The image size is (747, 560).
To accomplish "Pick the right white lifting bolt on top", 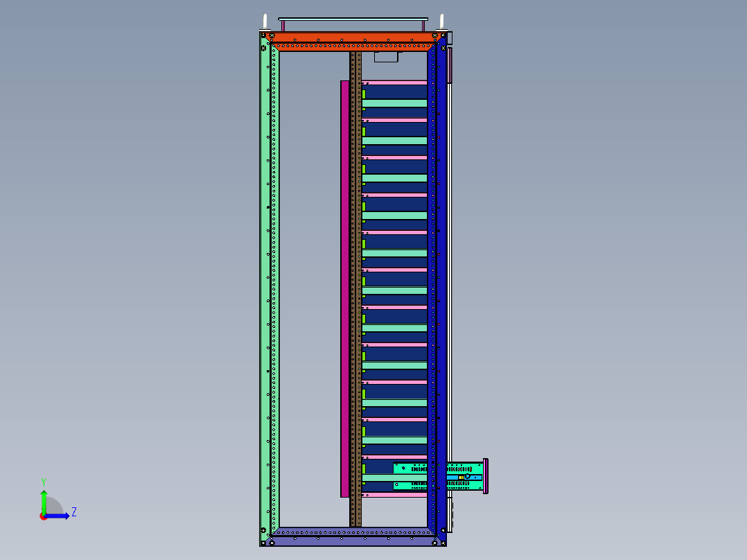I will tap(441, 22).
